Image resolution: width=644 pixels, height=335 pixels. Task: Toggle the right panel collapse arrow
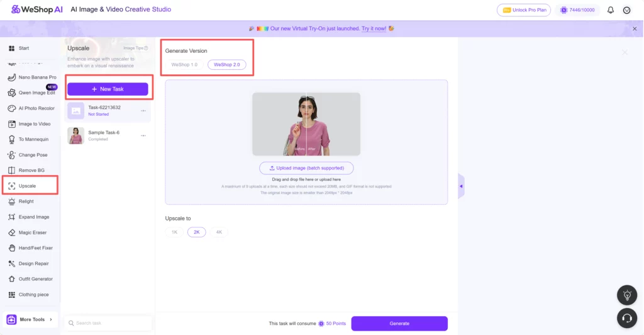click(x=461, y=186)
